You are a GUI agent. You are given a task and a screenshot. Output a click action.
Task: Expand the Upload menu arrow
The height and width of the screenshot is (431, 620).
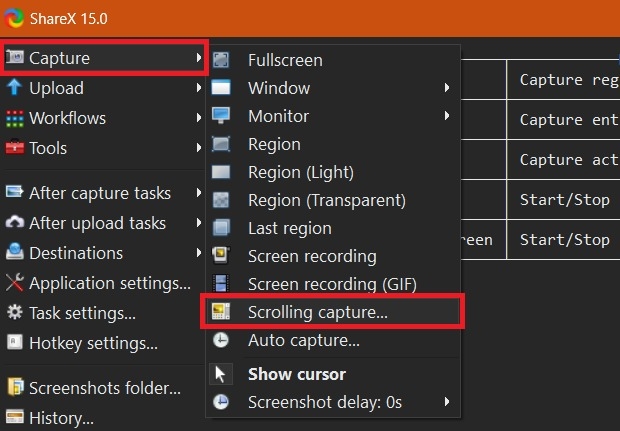[x=198, y=87]
